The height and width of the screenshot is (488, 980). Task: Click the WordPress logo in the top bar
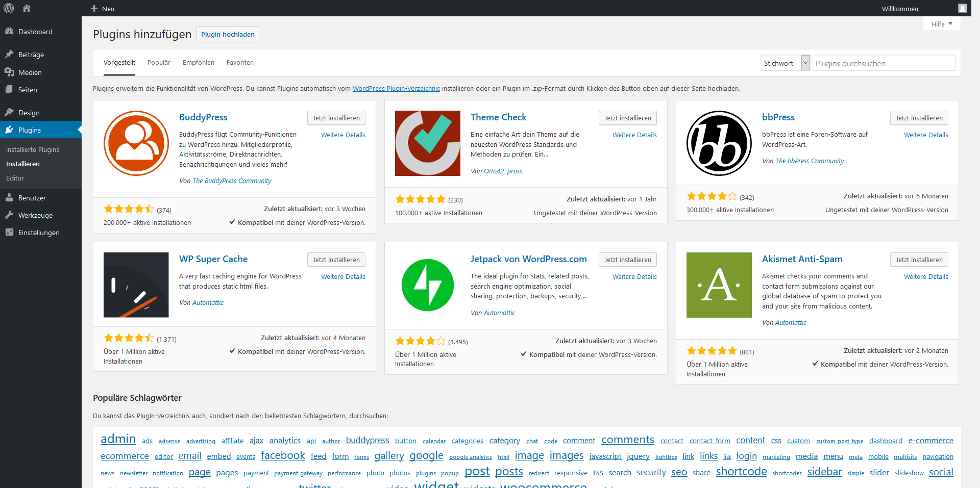point(8,8)
